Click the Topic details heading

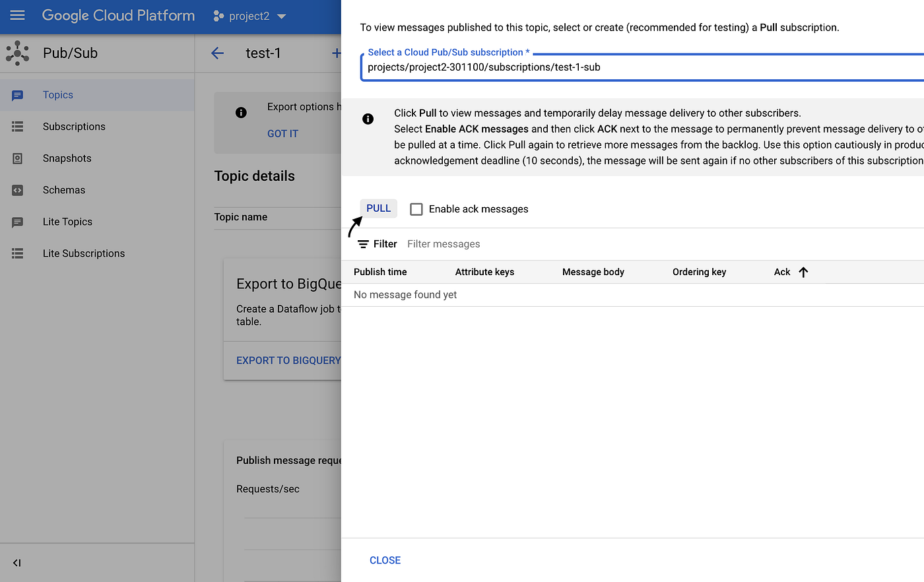[x=255, y=176]
